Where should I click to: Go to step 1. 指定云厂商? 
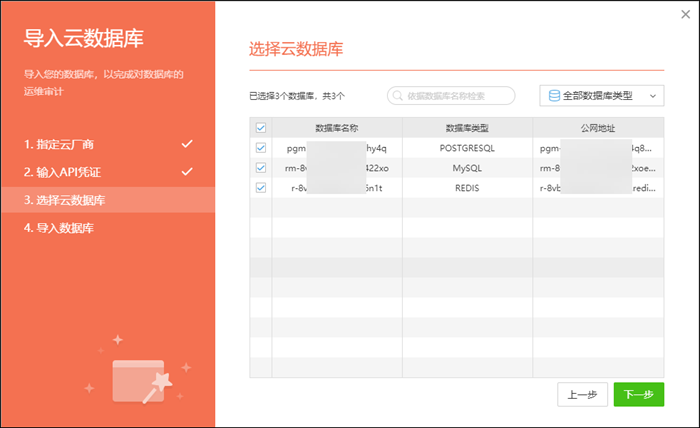(60, 144)
